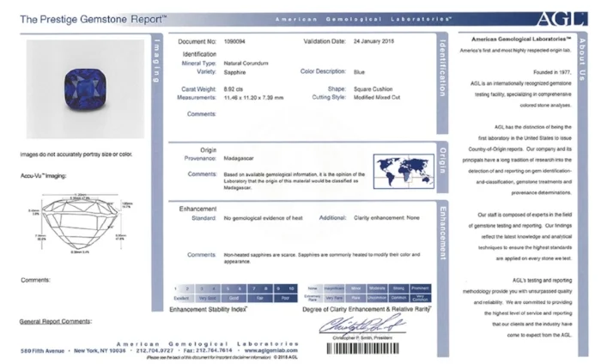Screen dimensions: 601x364
Task: Click the president's handwritten signature
Action: click(x=362, y=325)
